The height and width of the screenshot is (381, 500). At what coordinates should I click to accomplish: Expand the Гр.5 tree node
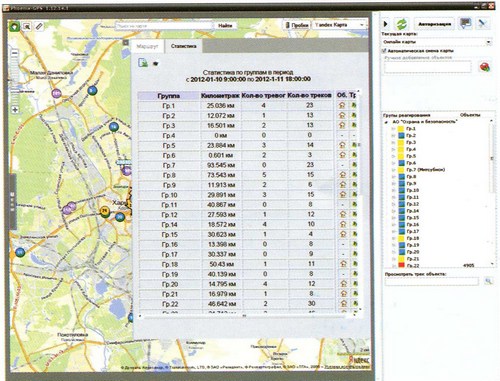pos(394,156)
